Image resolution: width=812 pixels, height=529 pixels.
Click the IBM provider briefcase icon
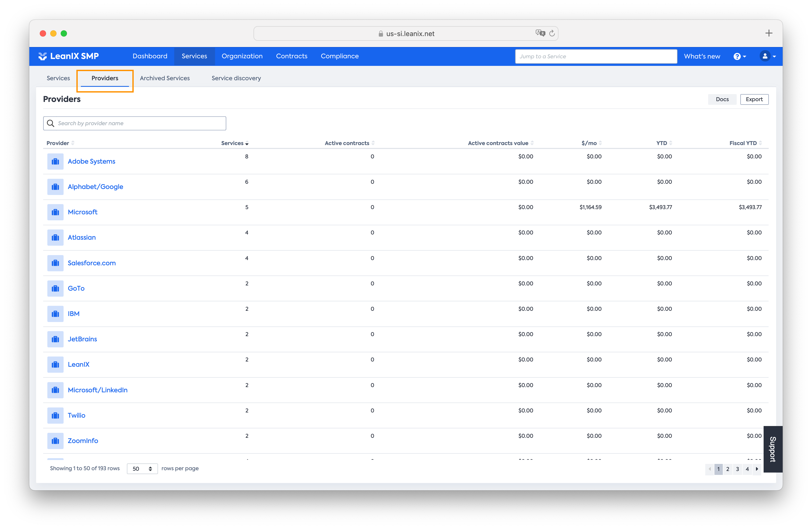tap(55, 314)
